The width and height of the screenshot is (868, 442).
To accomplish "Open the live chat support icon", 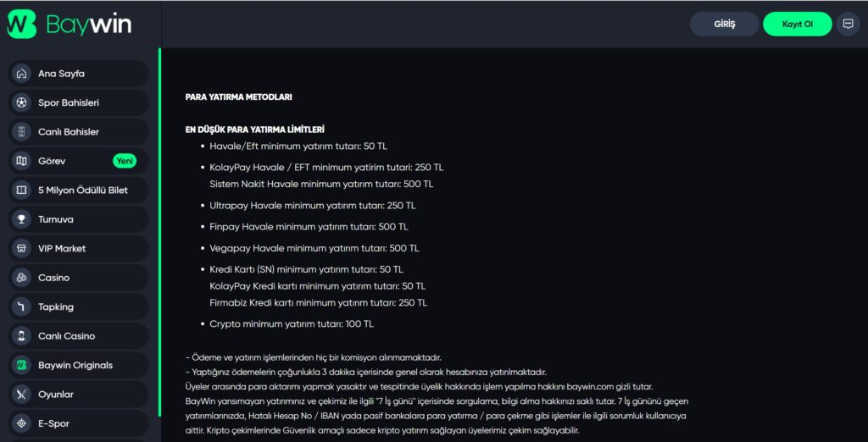I will point(848,24).
